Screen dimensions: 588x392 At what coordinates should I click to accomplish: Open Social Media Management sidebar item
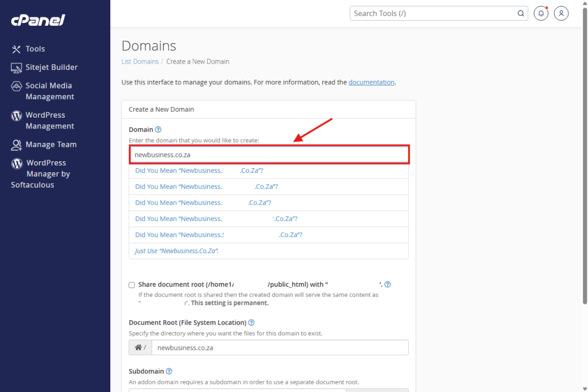(49, 91)
